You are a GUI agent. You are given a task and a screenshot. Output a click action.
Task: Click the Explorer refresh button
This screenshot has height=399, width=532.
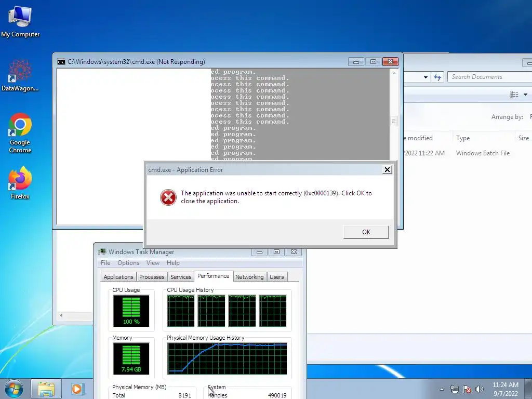click(x=437, y=77)
